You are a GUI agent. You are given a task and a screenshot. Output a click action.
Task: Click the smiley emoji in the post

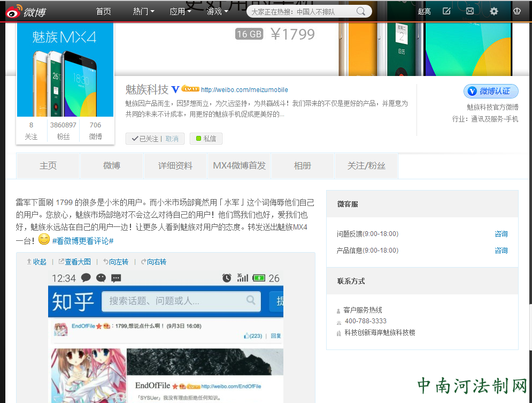44,239
